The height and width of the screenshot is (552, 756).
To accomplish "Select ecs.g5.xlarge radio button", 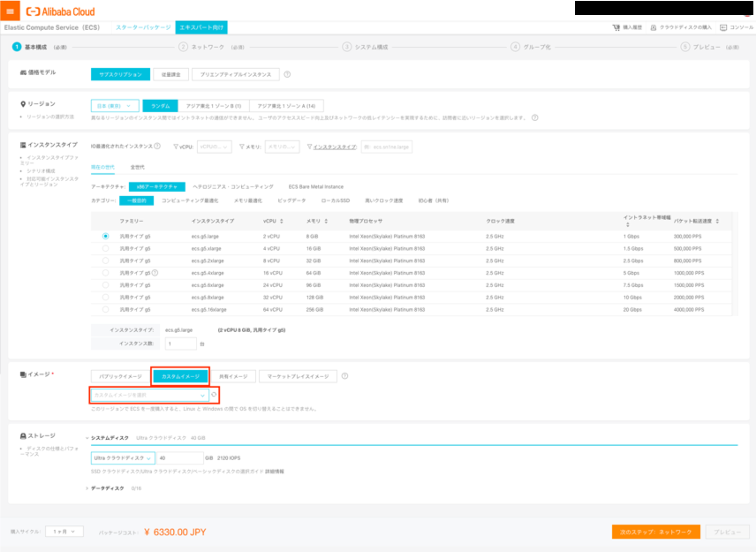I will (x=105, y=248).
